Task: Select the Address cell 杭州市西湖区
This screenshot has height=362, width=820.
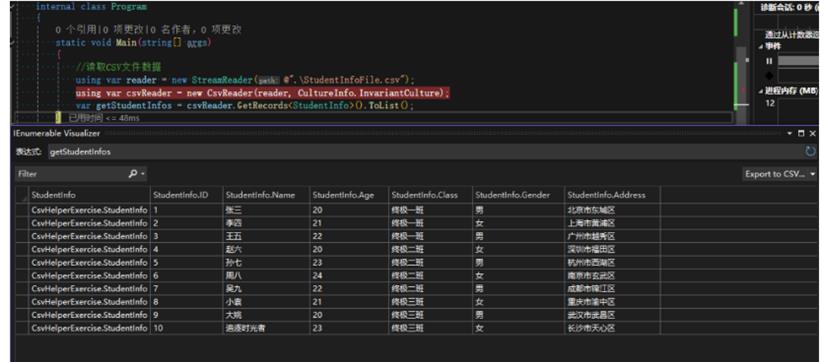Action: (x=613, y=263)
